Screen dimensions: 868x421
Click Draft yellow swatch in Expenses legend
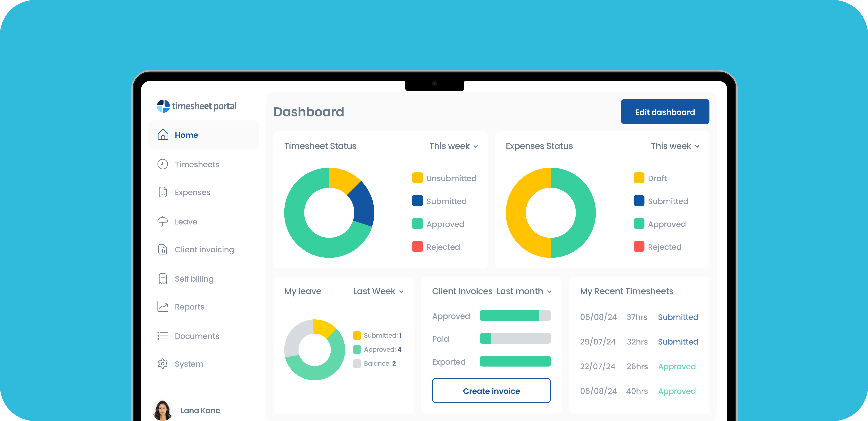[639, 178]
